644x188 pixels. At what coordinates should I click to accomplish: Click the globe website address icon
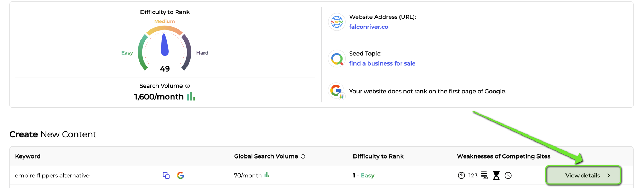[x=337, y=22]
